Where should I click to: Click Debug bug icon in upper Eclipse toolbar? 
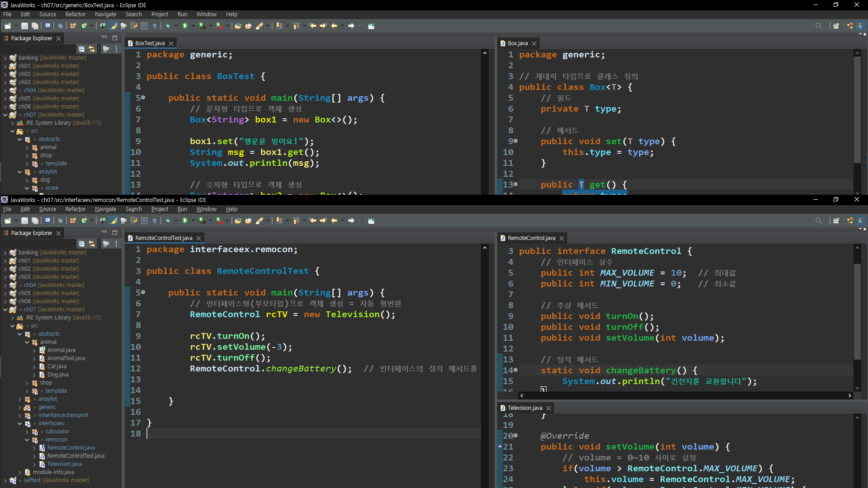tap(168, 26)
